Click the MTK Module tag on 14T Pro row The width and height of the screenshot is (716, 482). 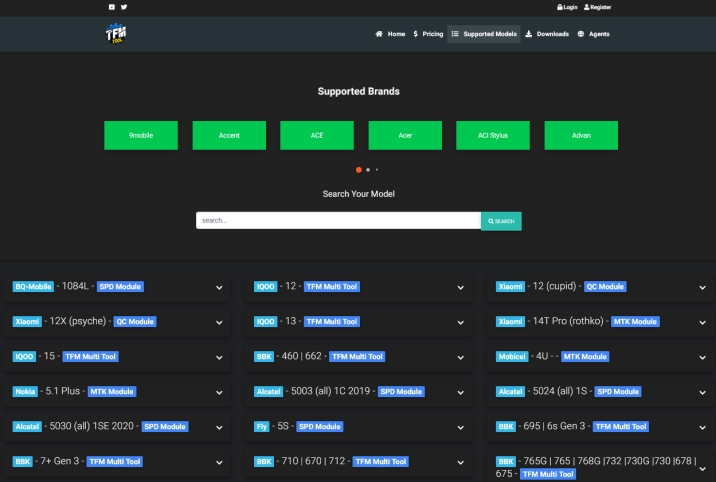pyautogui.click(x=635, y=322)
